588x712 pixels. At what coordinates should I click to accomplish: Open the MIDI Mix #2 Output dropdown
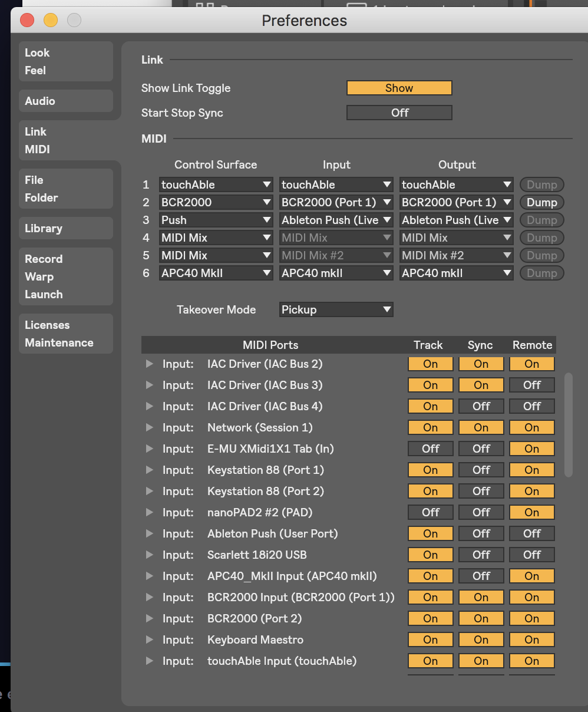pyautogui.click(x=457, y=255)
